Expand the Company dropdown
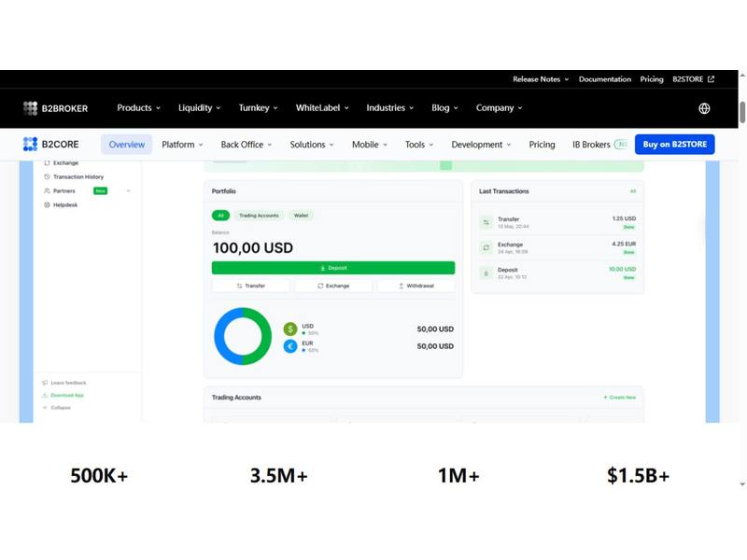The width and height of the screenshot is (747, 560). [499, 108]
